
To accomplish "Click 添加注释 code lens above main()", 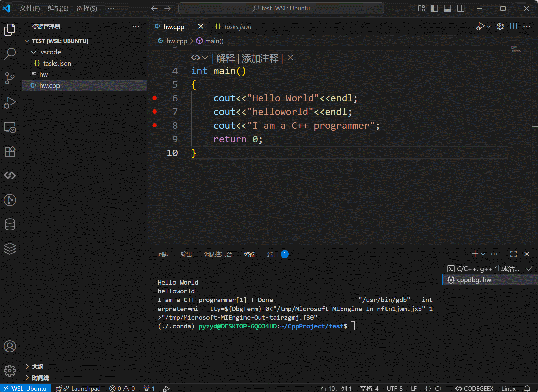I will (260, 58).
